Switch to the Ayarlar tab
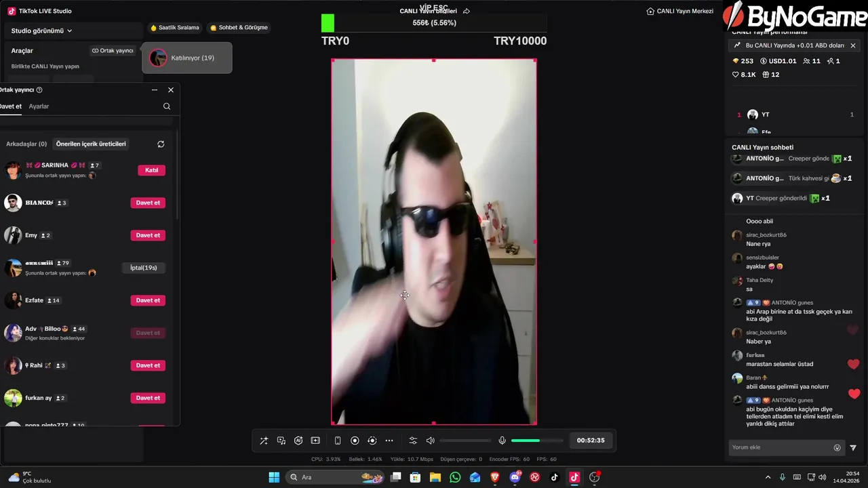 point(39,106)
